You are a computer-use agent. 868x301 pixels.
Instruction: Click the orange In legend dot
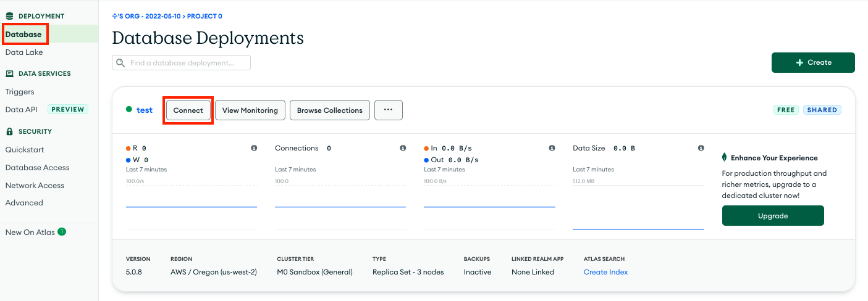click(426, 148)
